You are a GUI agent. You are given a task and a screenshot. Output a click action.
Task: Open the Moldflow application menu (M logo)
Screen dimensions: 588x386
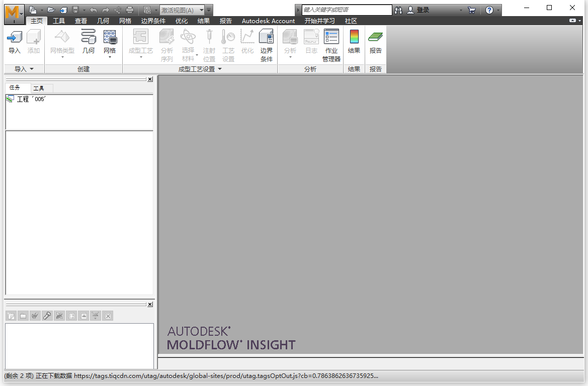(14, 13)
